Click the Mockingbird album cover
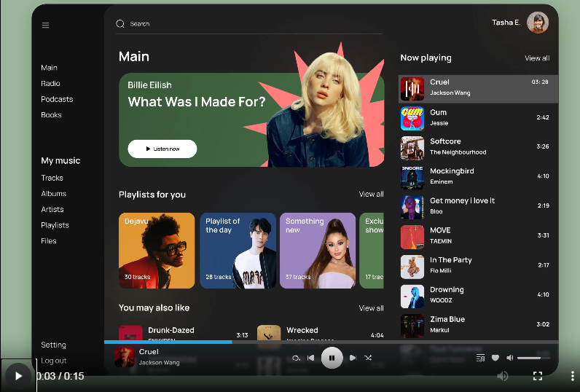The width and height of the screenshot is (580, 392). (x=412, y=178)
